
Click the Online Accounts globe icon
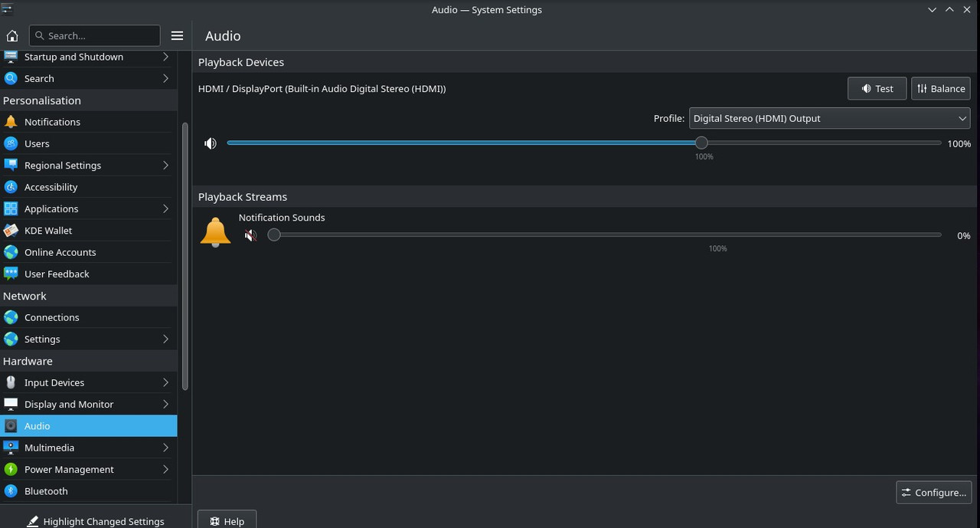click(11, 252)
